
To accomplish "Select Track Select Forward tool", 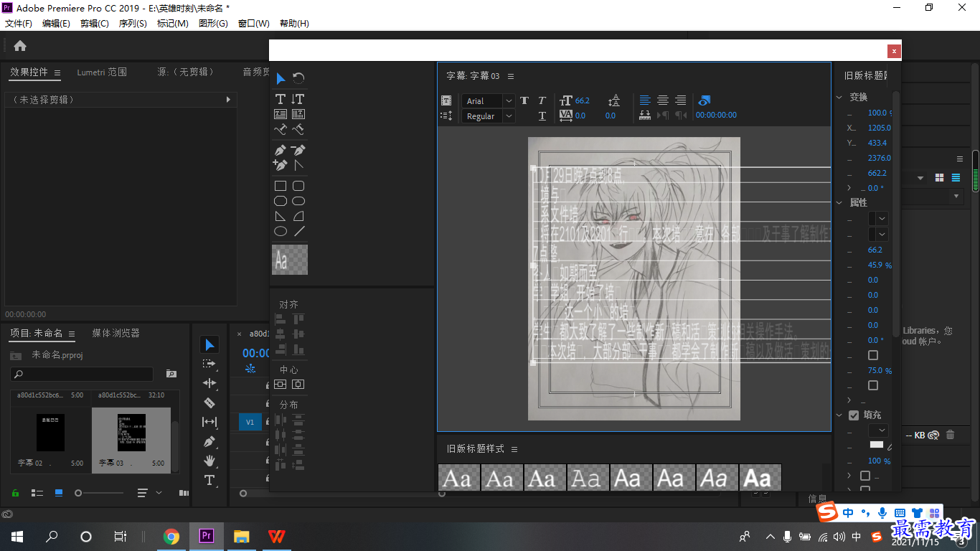I will pyautogui.click(x=209, y=364).
